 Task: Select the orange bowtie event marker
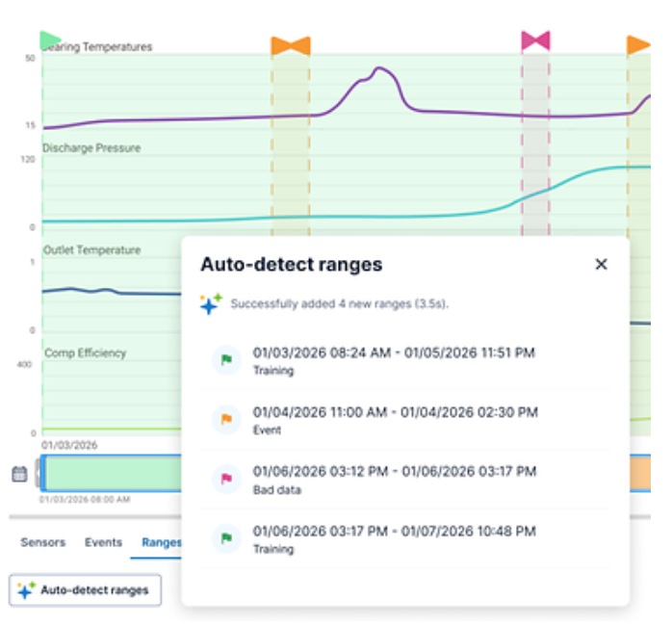point(290,45)
